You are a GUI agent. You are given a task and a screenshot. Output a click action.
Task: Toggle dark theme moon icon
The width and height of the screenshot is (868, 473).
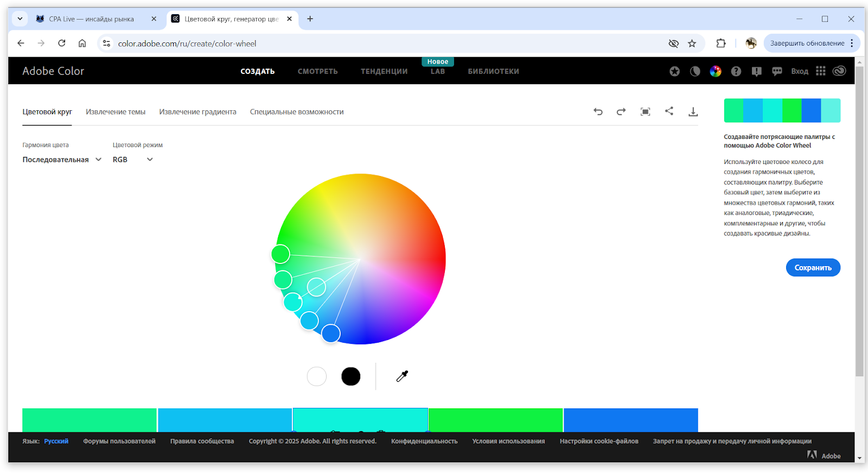(695, 71)
